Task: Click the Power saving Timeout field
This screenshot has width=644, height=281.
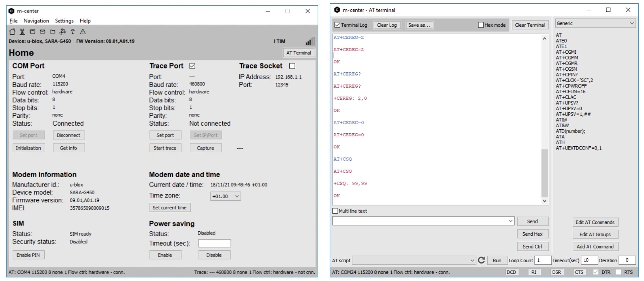Action: (x=214, y=244)
